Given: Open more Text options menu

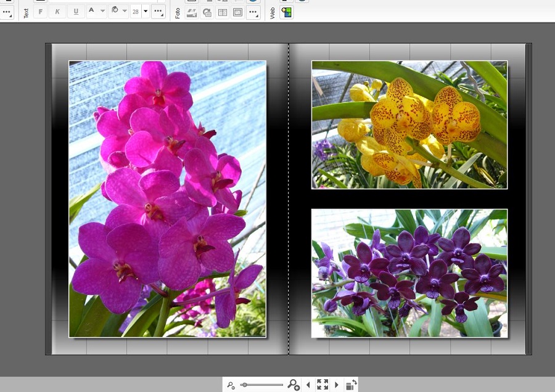Looking at the screenshot, I should 158,12.
